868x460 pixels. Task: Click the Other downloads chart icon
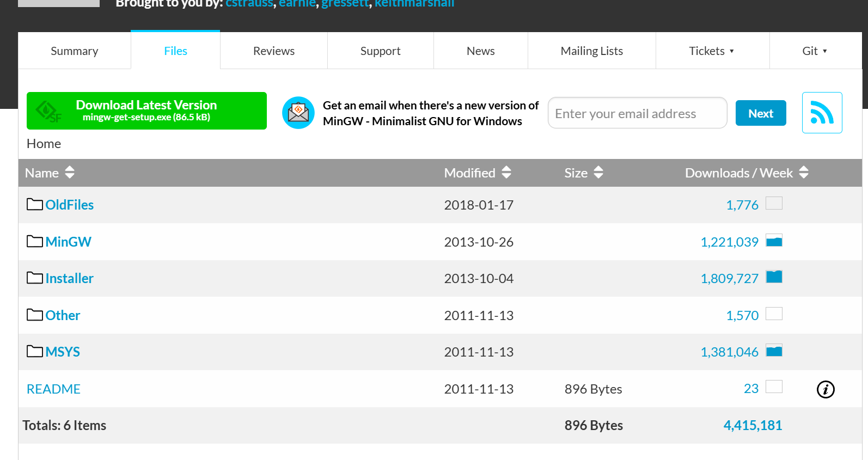(x=774, y=314)
